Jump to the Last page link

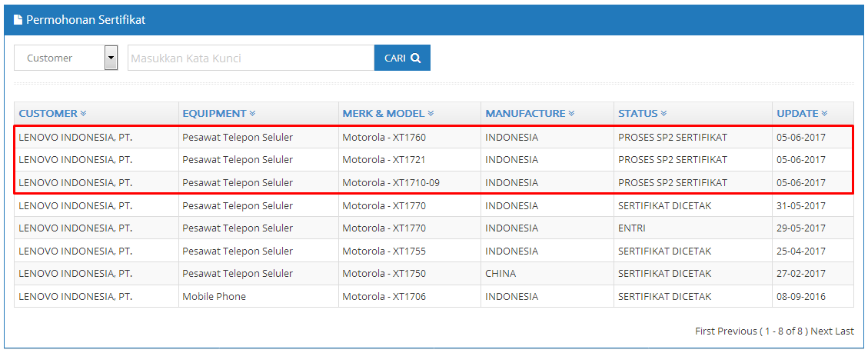click(x=844, y=331)
